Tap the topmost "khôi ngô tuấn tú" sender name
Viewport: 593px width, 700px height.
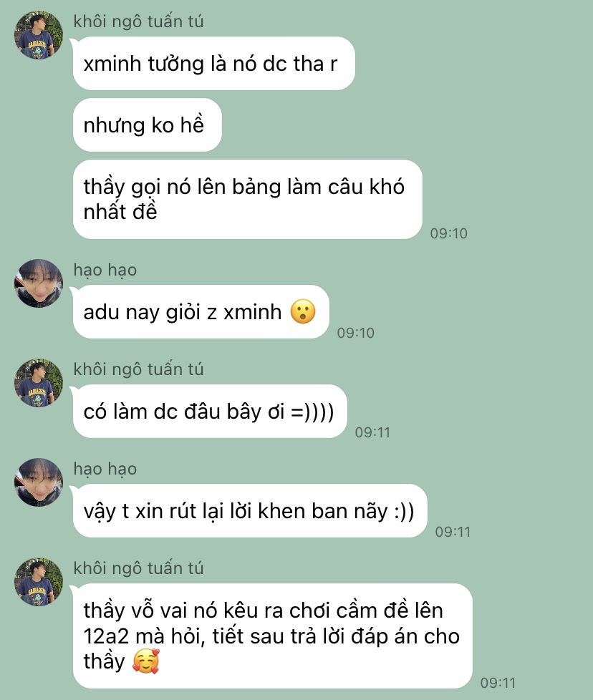click(138, 22)
